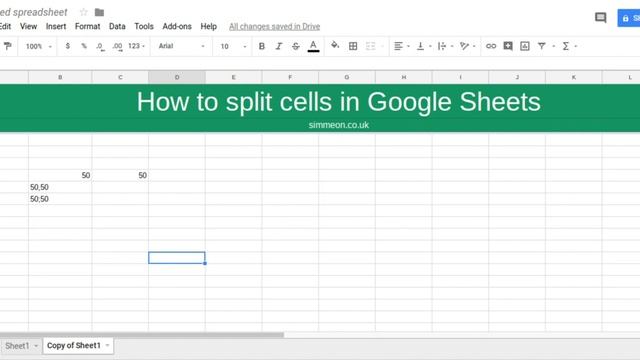
Task: Open text wrapping options
Action: tap(442, 46)
